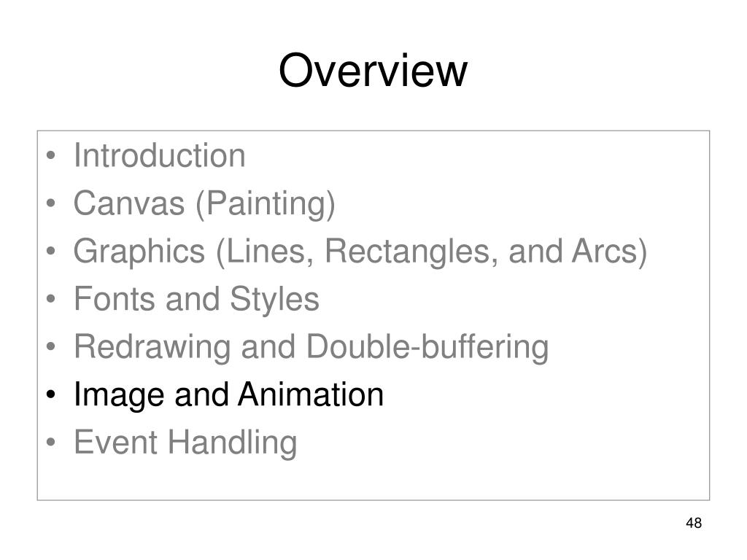
Task: Click the bullet dot beside Canvas
Action: (51, 203)
